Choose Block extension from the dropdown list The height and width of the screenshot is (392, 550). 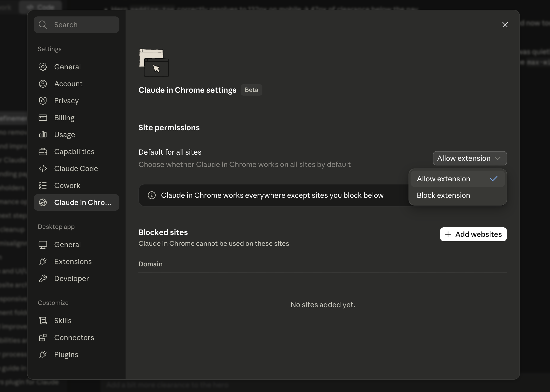(458, 195)
